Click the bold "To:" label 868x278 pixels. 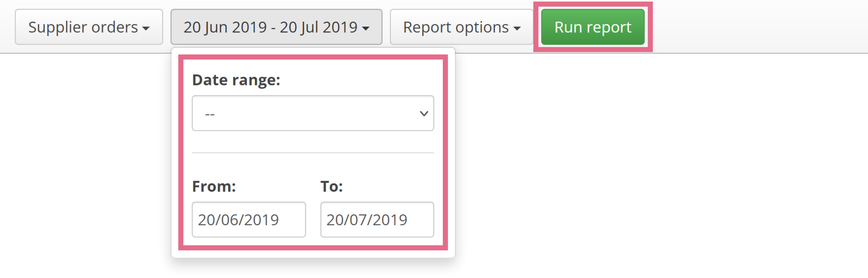tap(332, 186)
